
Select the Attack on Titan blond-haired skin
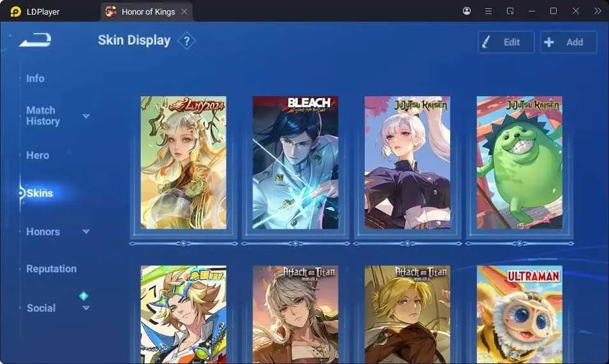point(407,315)
